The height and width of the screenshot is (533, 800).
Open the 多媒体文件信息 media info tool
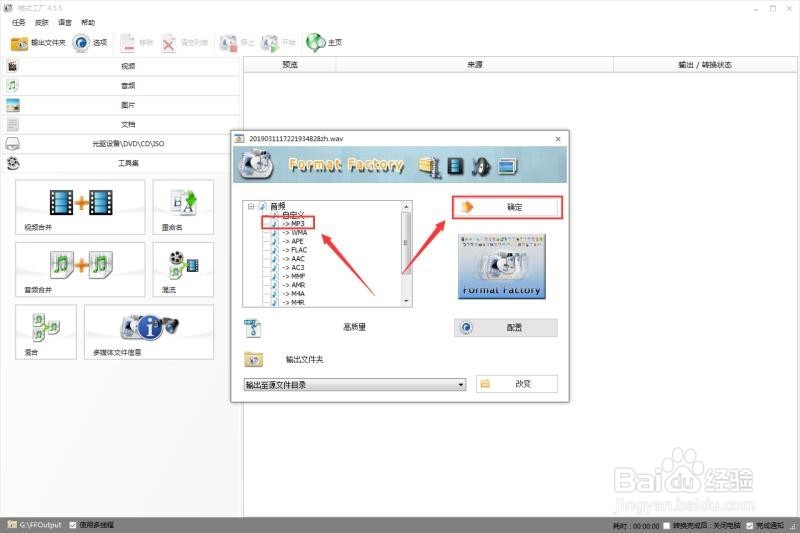point(149,332)
